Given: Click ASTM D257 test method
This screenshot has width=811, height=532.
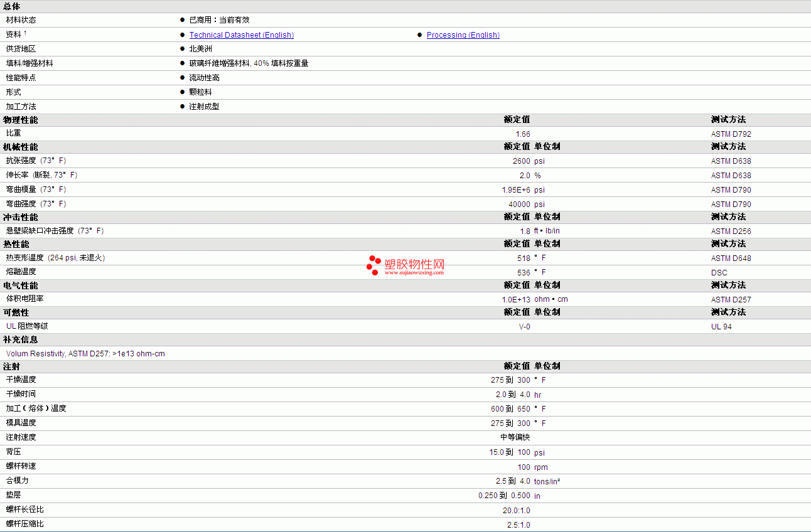Looking at the screenshot, I should click(x=731, y=300).
